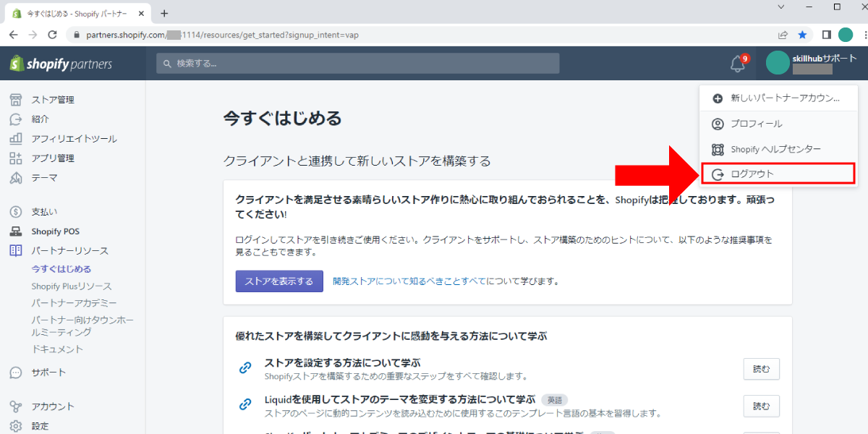Go to ドキュメント sub-item
This screenshot has width=868, height=434.
pos(57,349)
